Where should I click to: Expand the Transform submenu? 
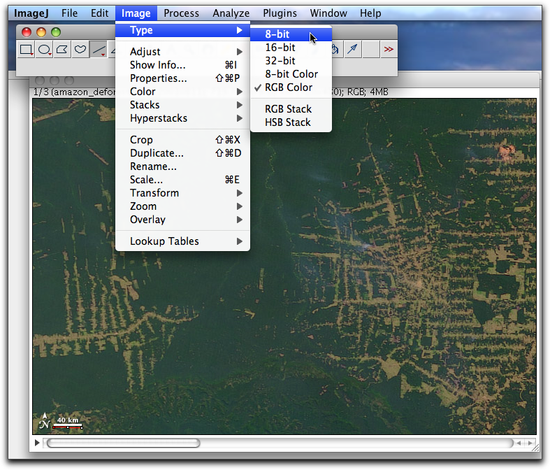click(x=182, y=193)
